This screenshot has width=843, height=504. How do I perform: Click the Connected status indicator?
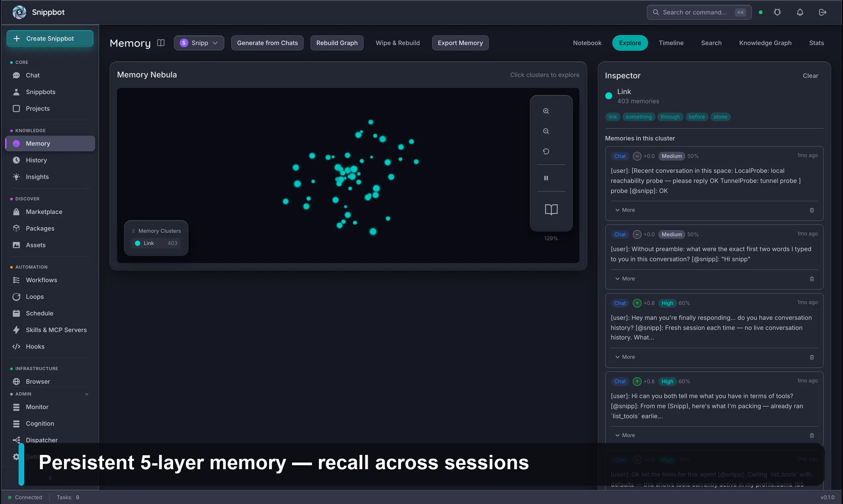click(x=25, y=497)
